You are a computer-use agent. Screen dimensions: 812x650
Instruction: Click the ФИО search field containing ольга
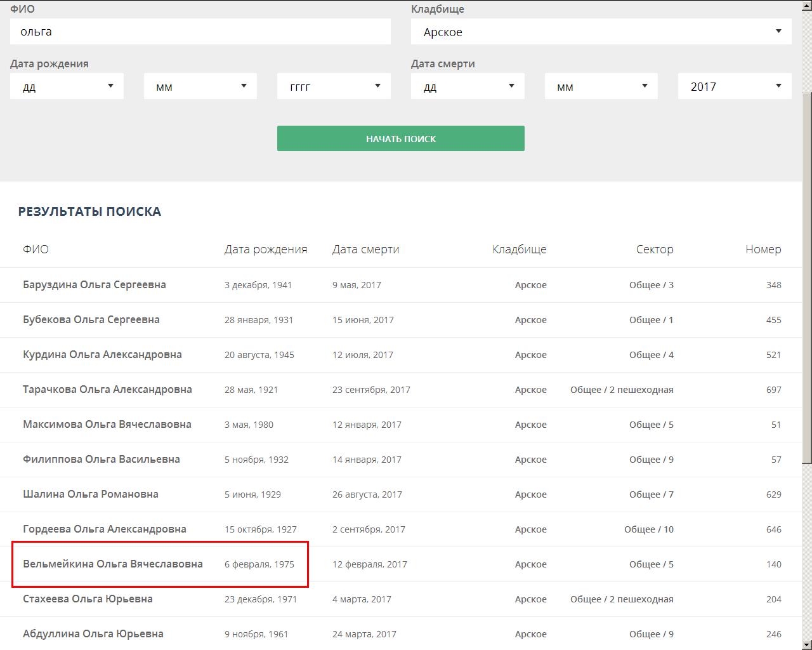(200, 32)
